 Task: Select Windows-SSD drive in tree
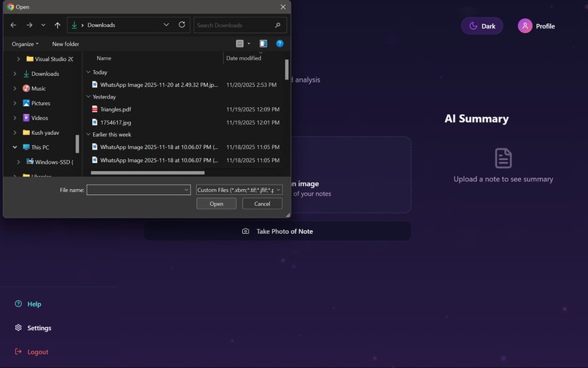(x=50, y=162)
